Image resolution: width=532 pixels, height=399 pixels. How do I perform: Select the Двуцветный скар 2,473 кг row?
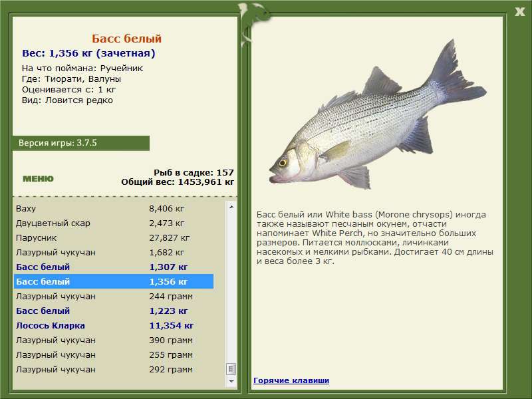(x=114, y=223)
